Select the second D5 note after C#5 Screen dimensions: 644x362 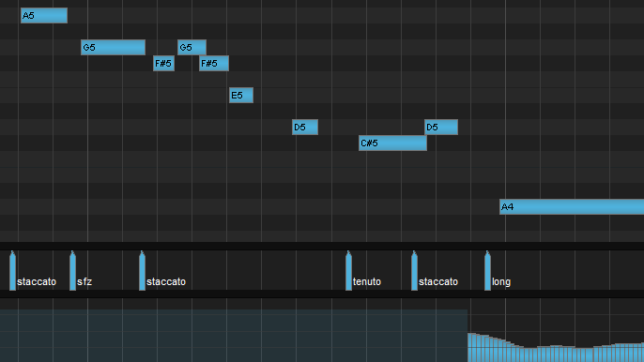[441, 128]
